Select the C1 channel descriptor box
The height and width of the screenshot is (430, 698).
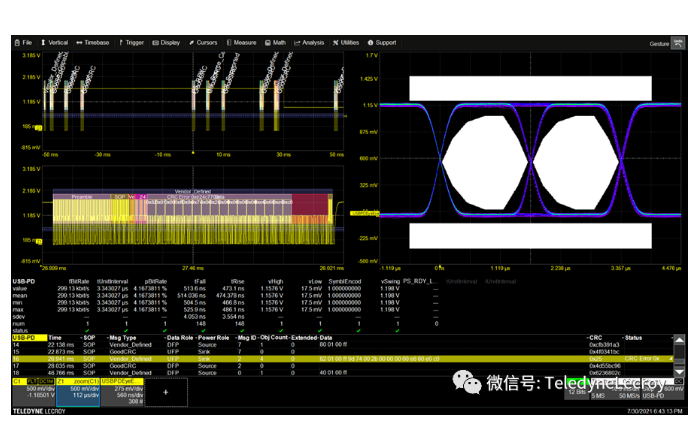[29, 391]
